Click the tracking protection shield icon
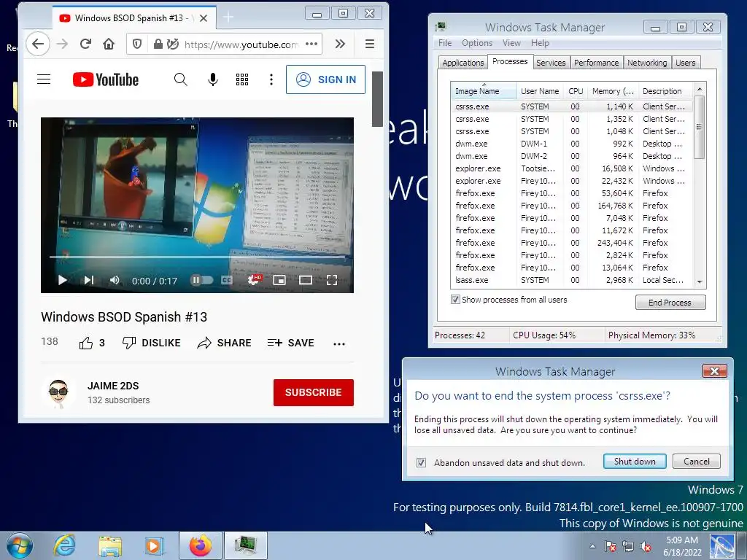This screenshot has height=560, width=747. (137, 44)
